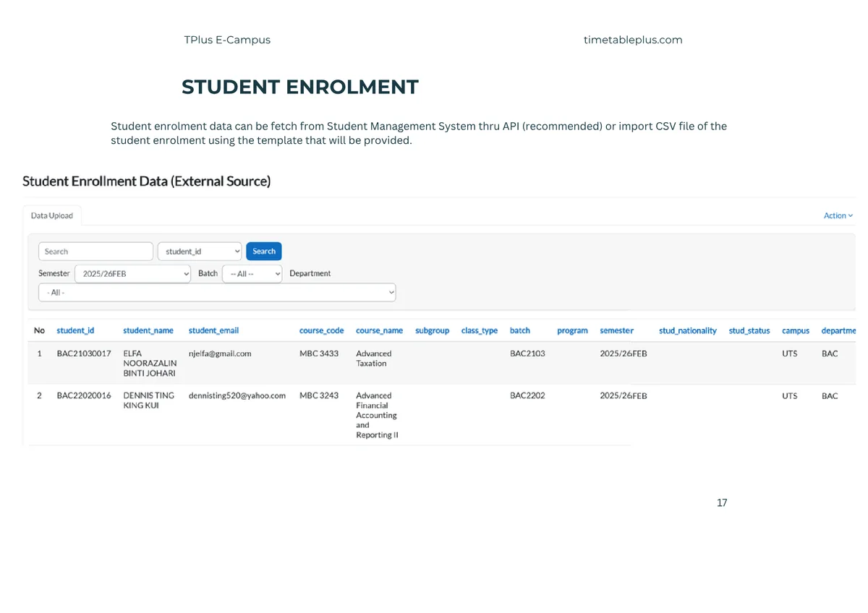This screenshot has width=868, height=613.
Task: Sort by class_type column header
Action: tap(480, 330)
